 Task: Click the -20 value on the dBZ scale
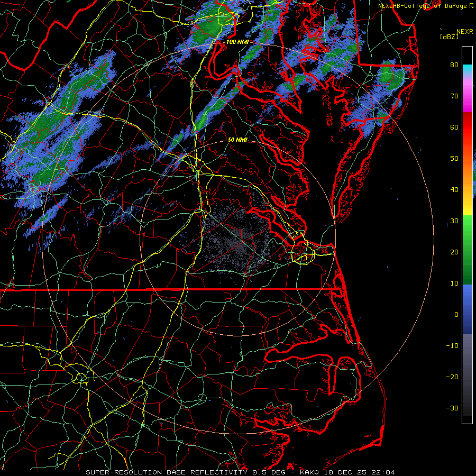(452, 377)
